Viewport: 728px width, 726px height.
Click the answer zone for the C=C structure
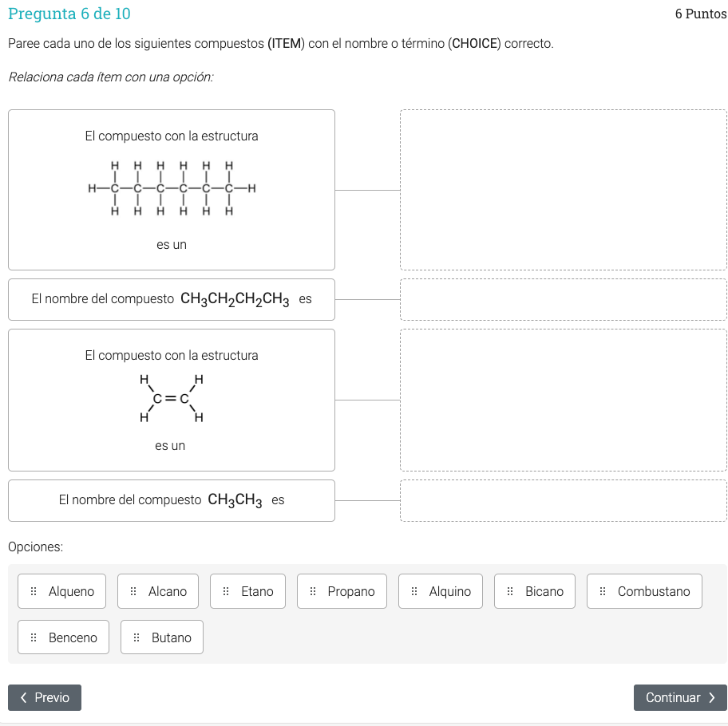click(563, 399)
